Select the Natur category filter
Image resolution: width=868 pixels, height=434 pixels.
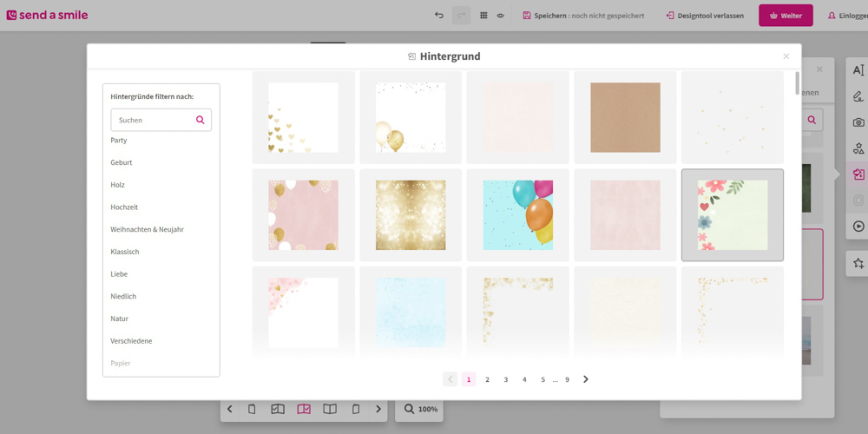(120, 319)
